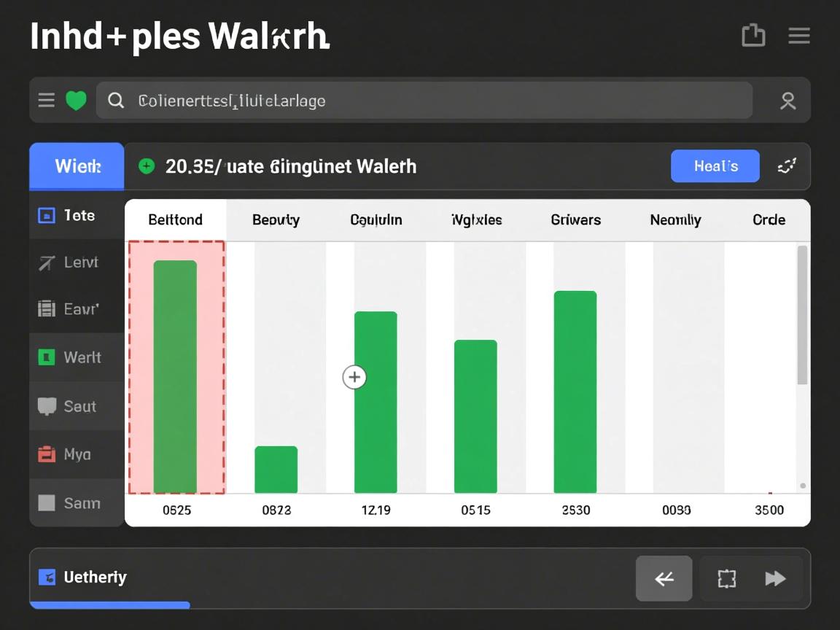
Task: Click the share icon in header
Action: click(753, 35)
